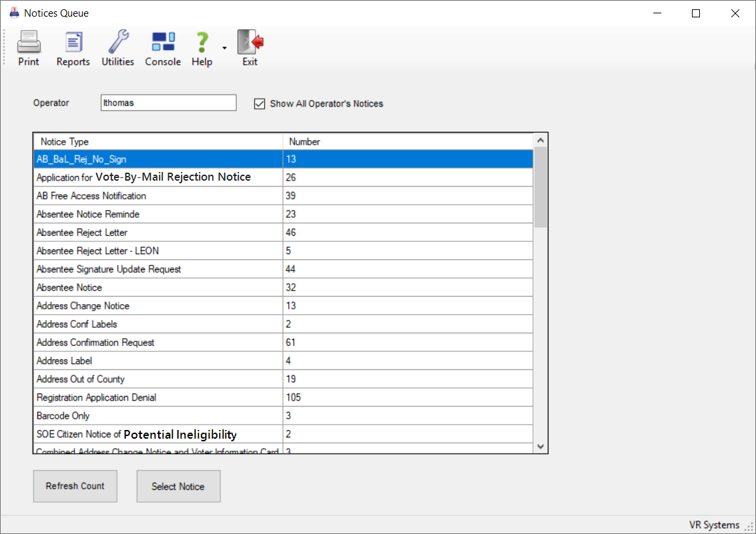Screen dimensions: 756x534
Task: Select the Absentee Reject Letter row
Action: pos(157,233)
